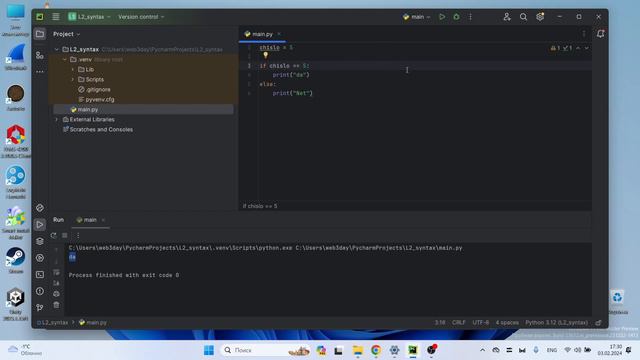Rerun main in the Run panel
The width and height of the screenshot is (640, 360).
[53, 236]
